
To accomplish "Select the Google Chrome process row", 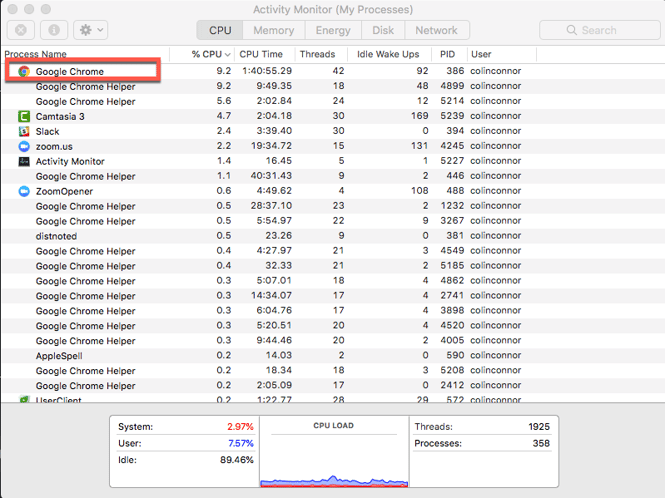I will click(x=332, y=71).
